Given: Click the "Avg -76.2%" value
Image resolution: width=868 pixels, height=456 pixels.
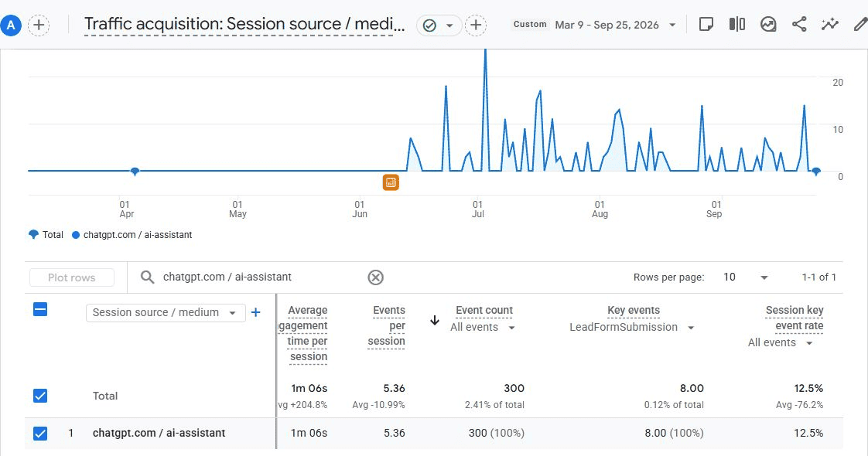Looking at the screenshot, I should (799, 404).
